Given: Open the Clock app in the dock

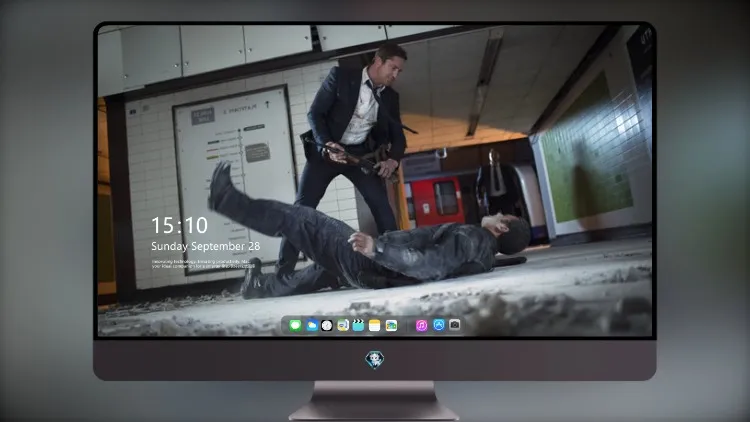Looking at the screenshot, I should click(x=327, y=326).
